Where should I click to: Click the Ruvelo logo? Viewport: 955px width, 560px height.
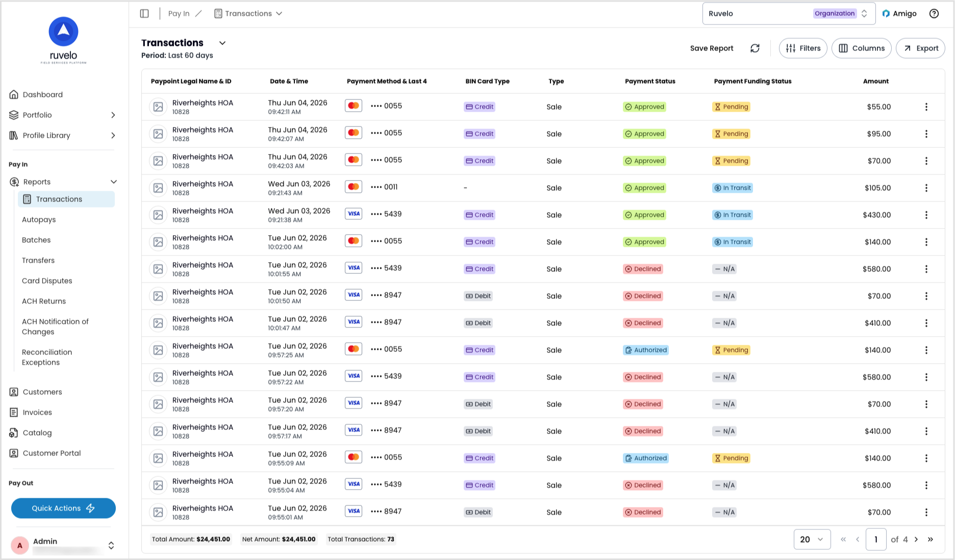click(x=64, y=40)
